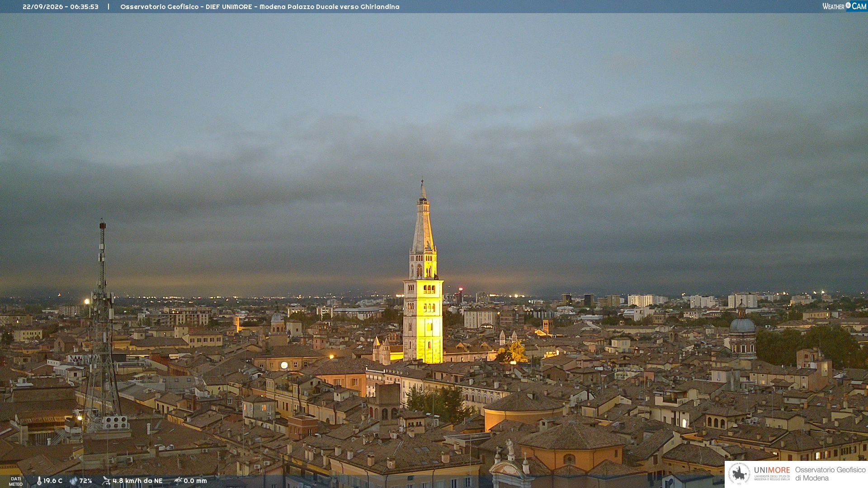Click the Osservatorio Geofisico DIEF UNIMORE title
The height and width of the screenshot is (488, 868).
[260, 7]
